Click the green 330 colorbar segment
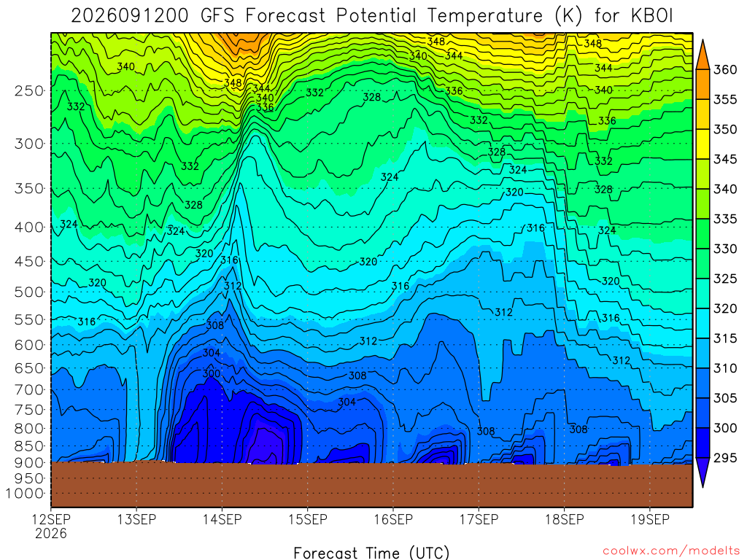Image resolution: width=747 pixels, height=560 pixels. [x=703, y=264]
